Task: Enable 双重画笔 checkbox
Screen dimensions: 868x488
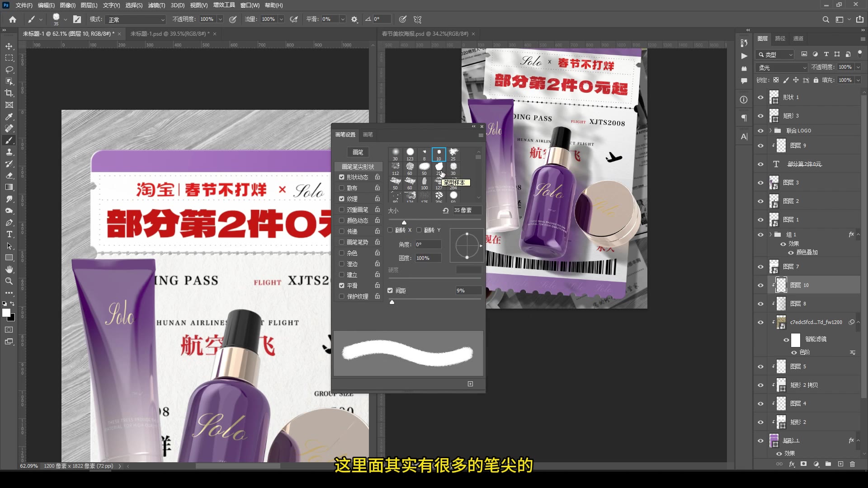Action: pos(342,210)
